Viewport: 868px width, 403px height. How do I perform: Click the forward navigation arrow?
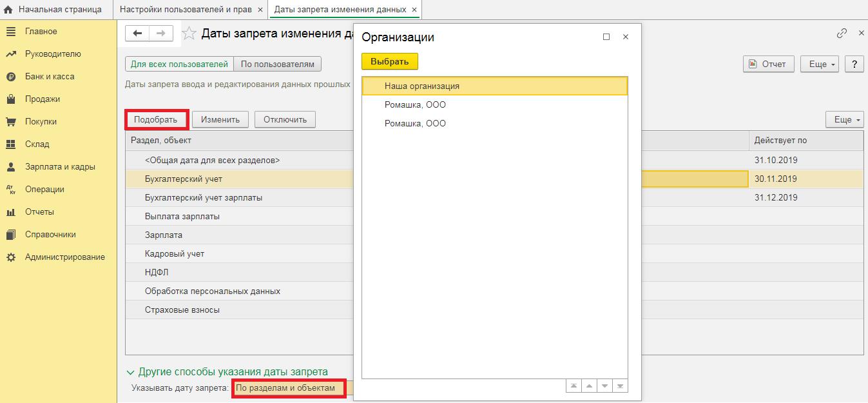(160, 34)
